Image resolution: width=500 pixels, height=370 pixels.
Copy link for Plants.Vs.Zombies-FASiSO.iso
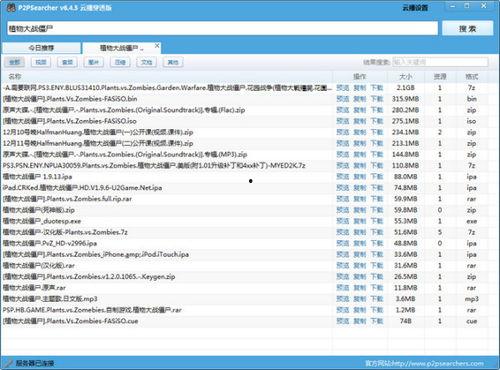click(360, 121)
